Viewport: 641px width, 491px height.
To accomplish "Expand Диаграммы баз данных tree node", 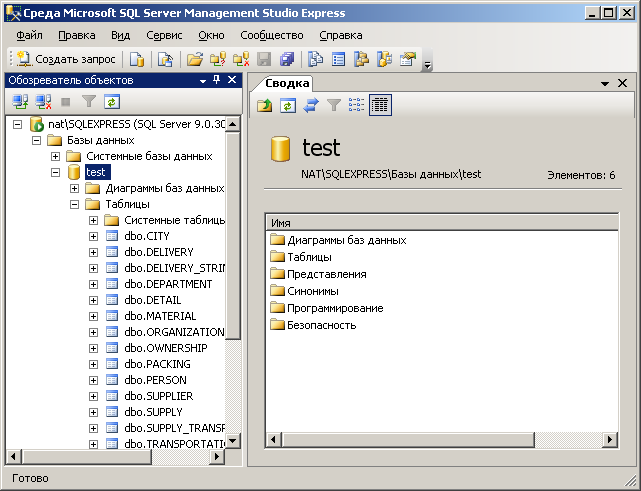I will [x=74, y=188].
